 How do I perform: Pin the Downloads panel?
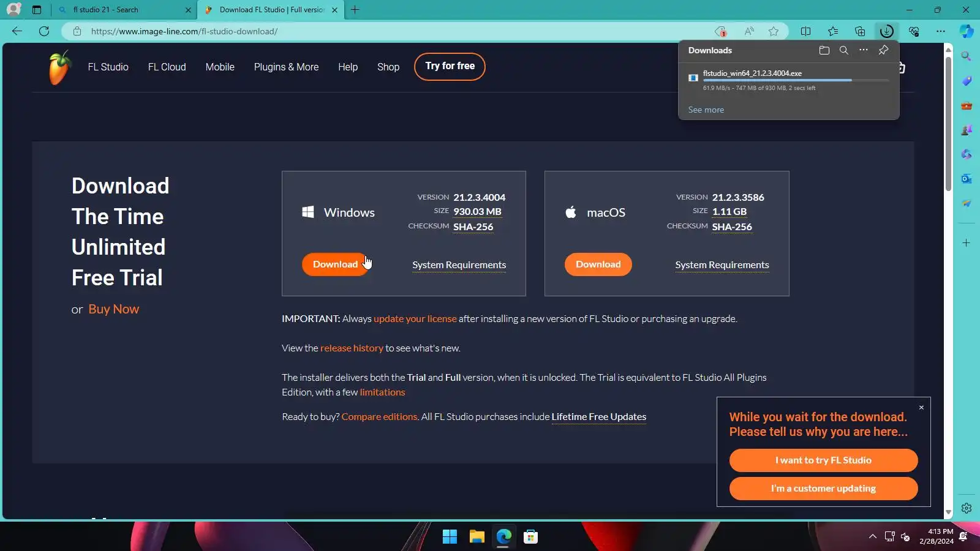pos(883,50)
